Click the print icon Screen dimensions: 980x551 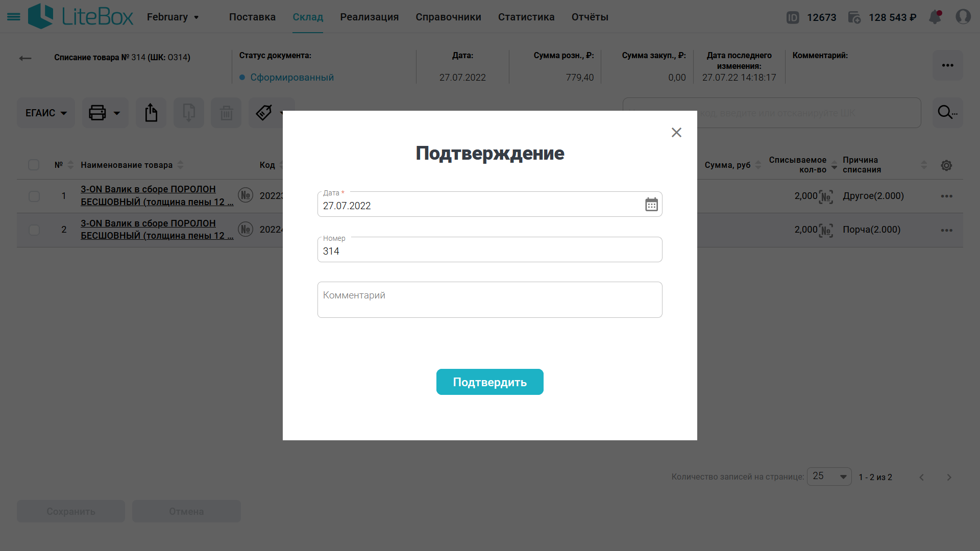[x=97, y=113]
